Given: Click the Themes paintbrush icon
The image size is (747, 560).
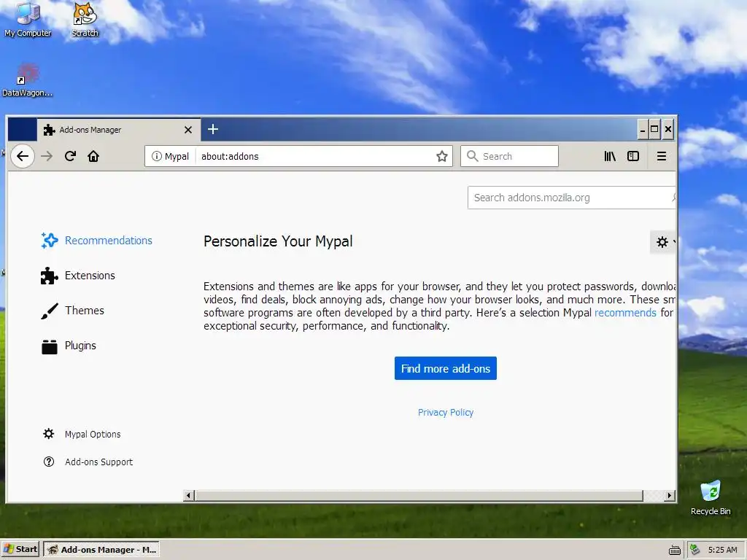Looking at the screenshot, I should pos(49,311).
